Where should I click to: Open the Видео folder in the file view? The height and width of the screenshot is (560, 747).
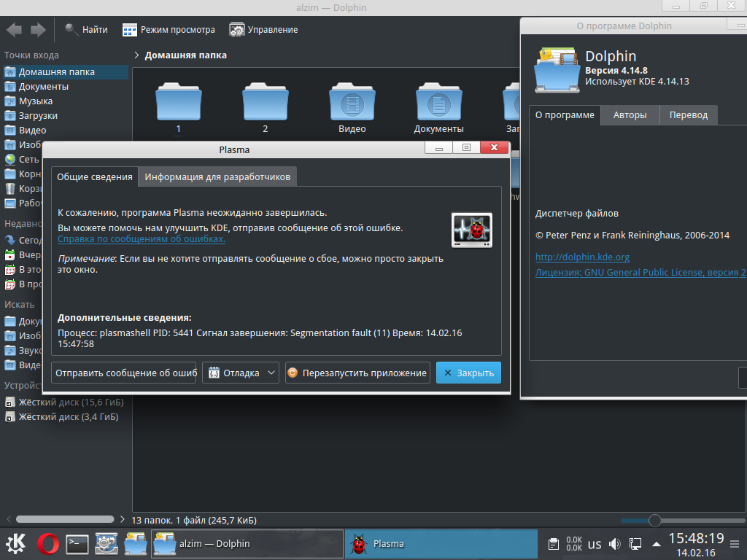tap(352, 109)
